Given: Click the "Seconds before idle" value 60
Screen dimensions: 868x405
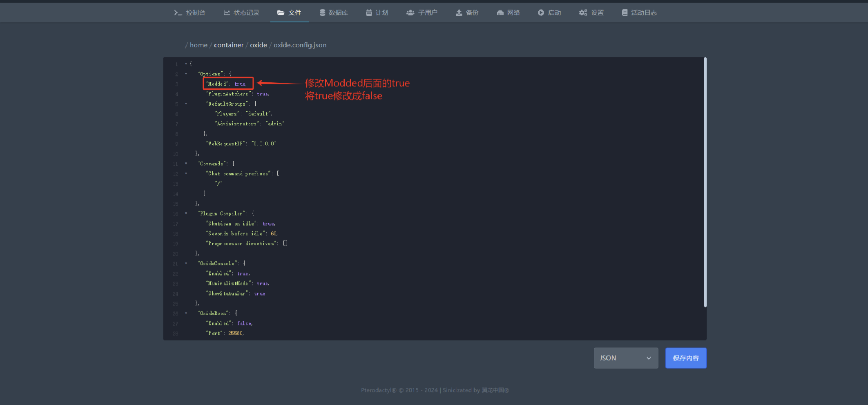Looking at the screenshot, I should coord(274,234).
